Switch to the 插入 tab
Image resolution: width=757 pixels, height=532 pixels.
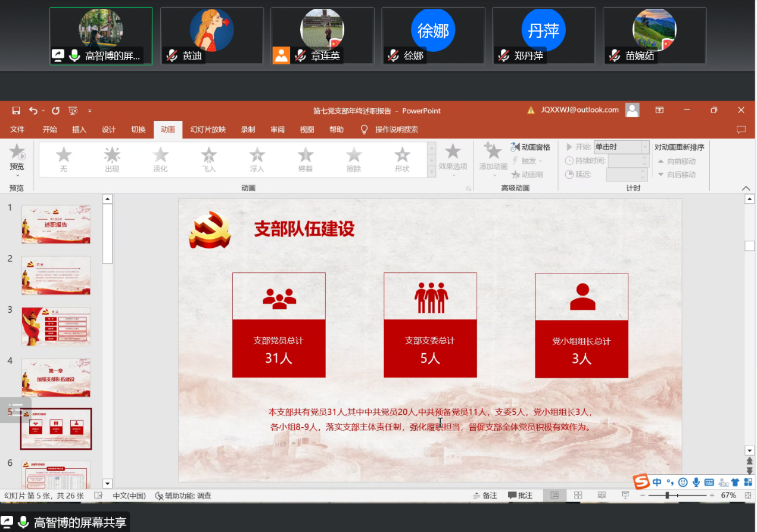[x=79, y=129]
